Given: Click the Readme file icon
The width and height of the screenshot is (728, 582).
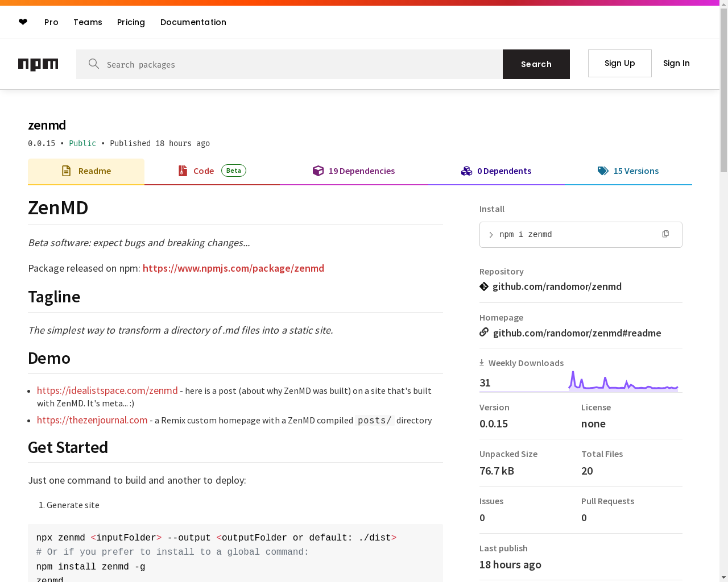Looking at the screenshot, I should [67, 171].
